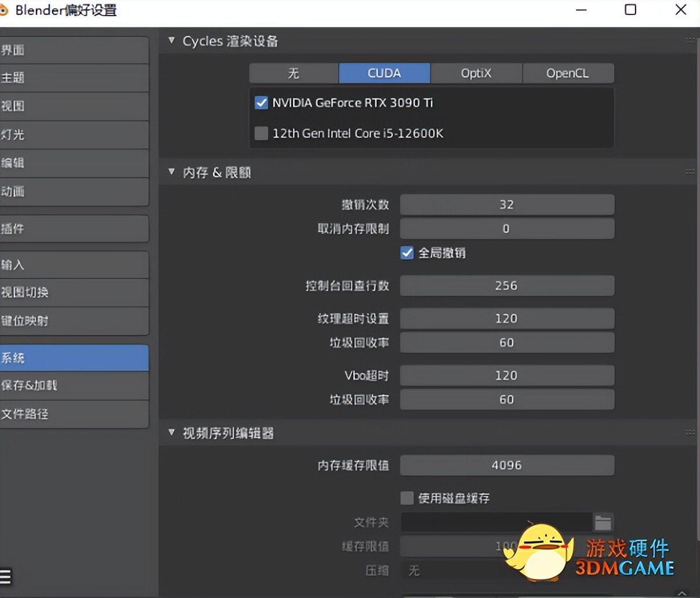
Task: Click the 文件夹 path input field
Action: click(x=497, y=523)
